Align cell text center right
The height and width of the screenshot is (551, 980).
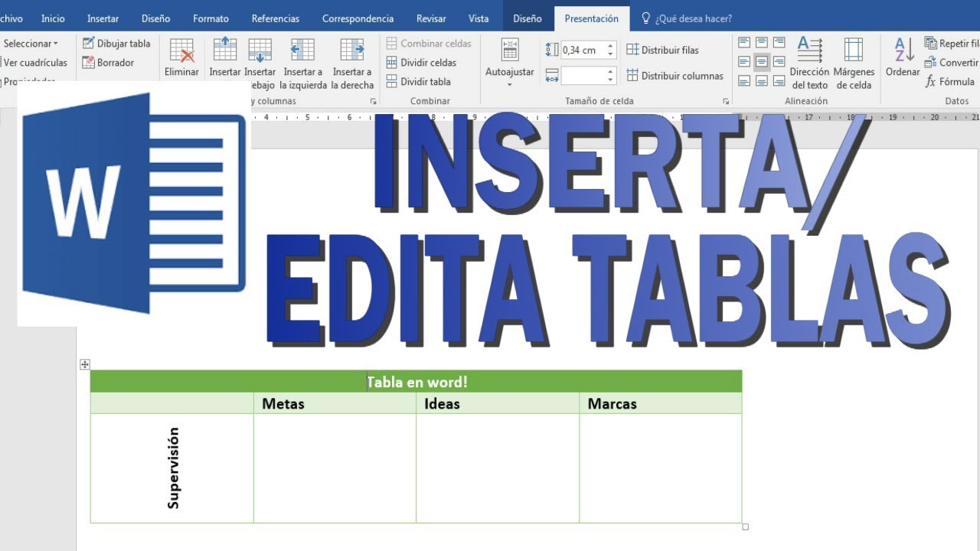point(779,62)
